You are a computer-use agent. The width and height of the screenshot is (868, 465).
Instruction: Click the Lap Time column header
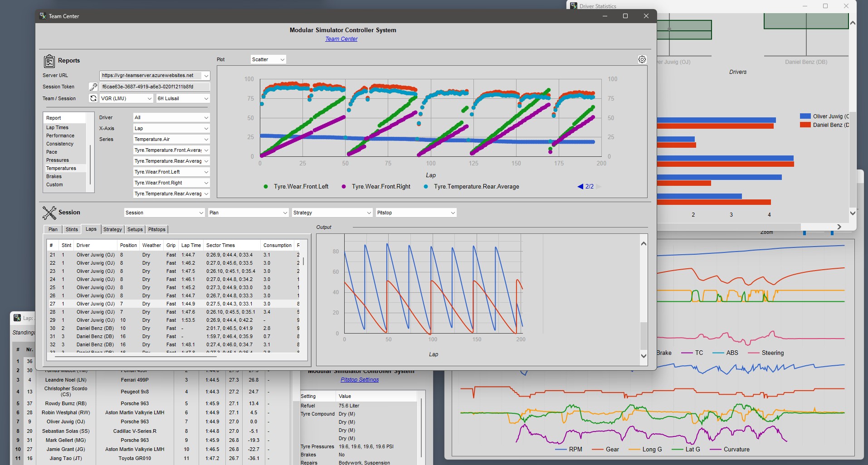pos(191,245)
